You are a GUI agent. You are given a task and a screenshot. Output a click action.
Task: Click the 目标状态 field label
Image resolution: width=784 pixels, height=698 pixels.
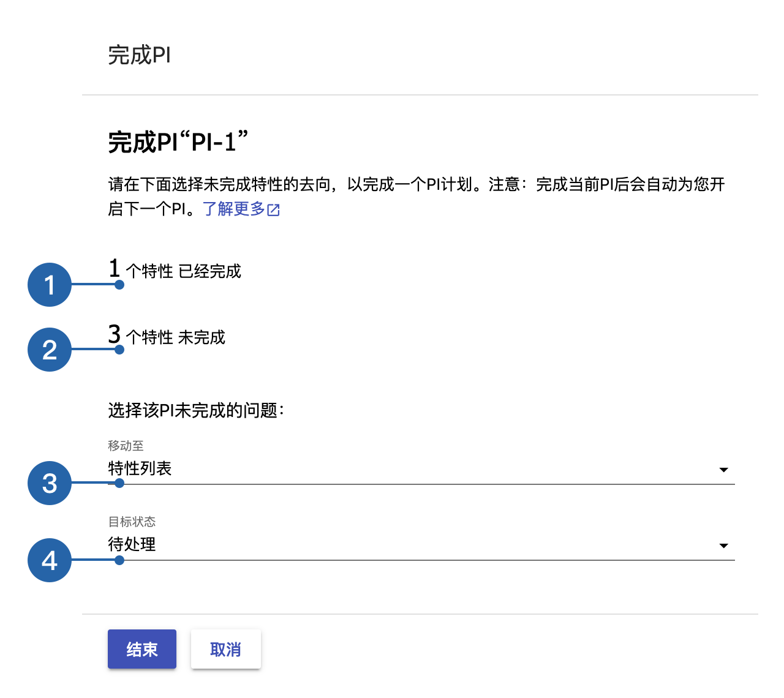click(x=132, y=522)
